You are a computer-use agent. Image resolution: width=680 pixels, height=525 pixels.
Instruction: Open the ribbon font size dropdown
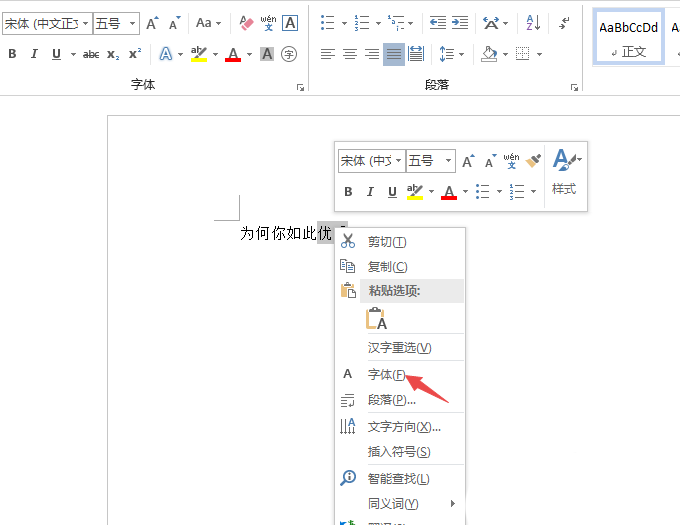132,23
